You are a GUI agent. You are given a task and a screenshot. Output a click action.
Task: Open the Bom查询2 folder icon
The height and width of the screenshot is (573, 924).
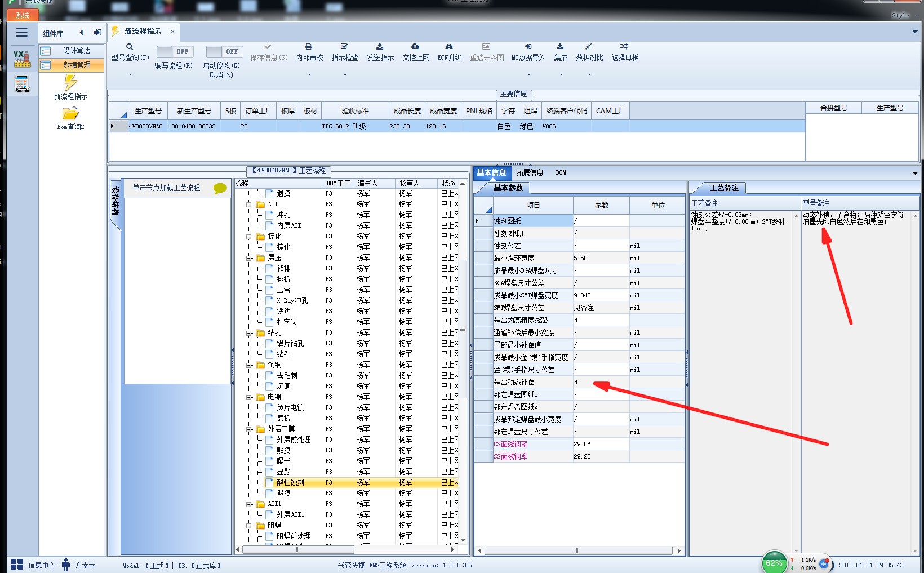tap(70, 113)
